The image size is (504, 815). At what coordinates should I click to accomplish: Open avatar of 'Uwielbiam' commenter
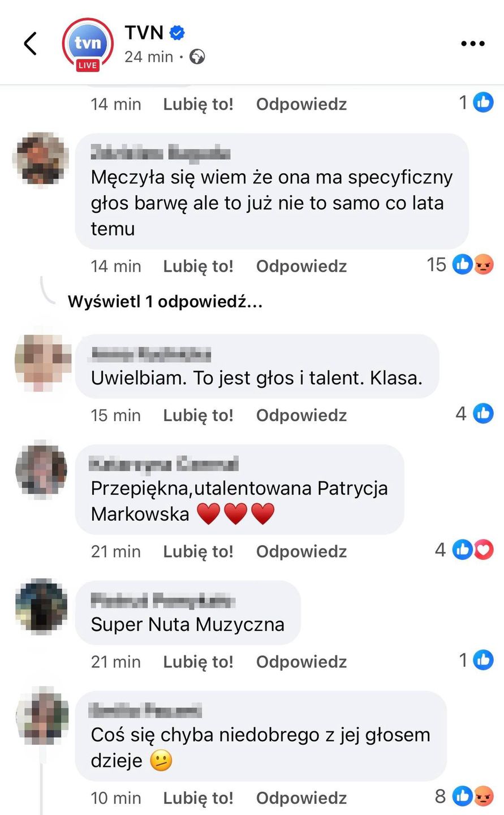pos(42,362)
